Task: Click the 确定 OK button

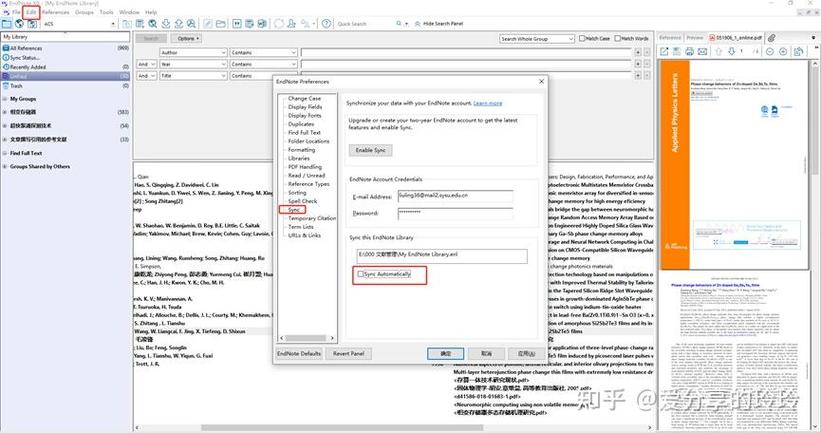Action: tap(446, 353)
